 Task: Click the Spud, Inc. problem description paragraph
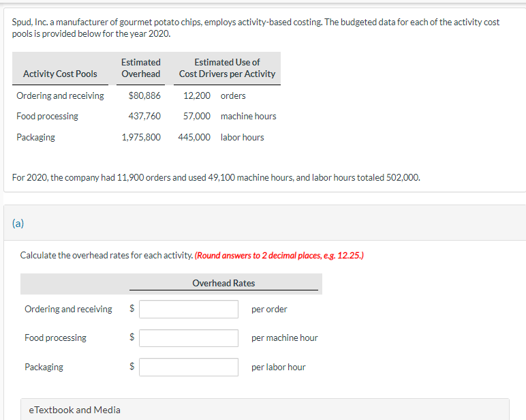[x=256, y=28]
